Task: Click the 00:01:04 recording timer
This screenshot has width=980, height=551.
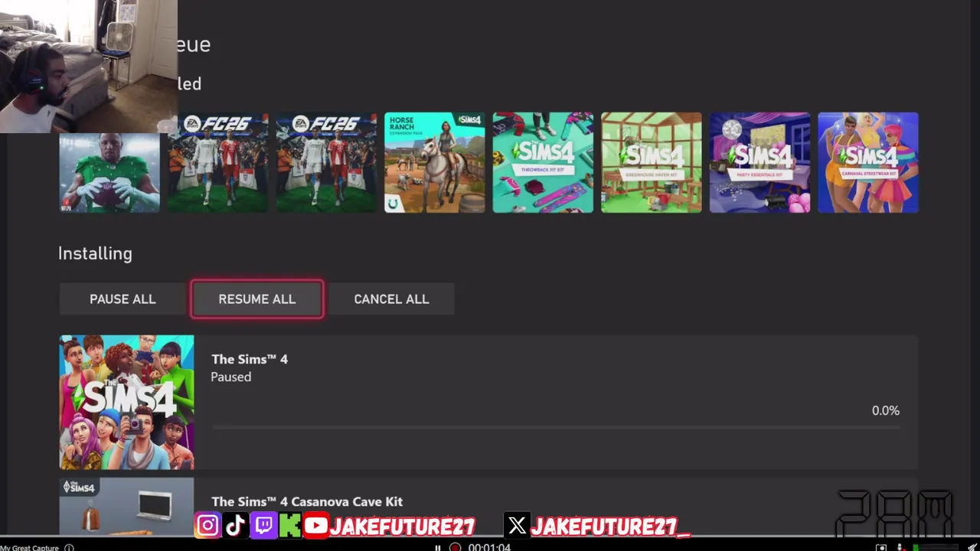Action: pyautogui.click(x=489, y=547)
